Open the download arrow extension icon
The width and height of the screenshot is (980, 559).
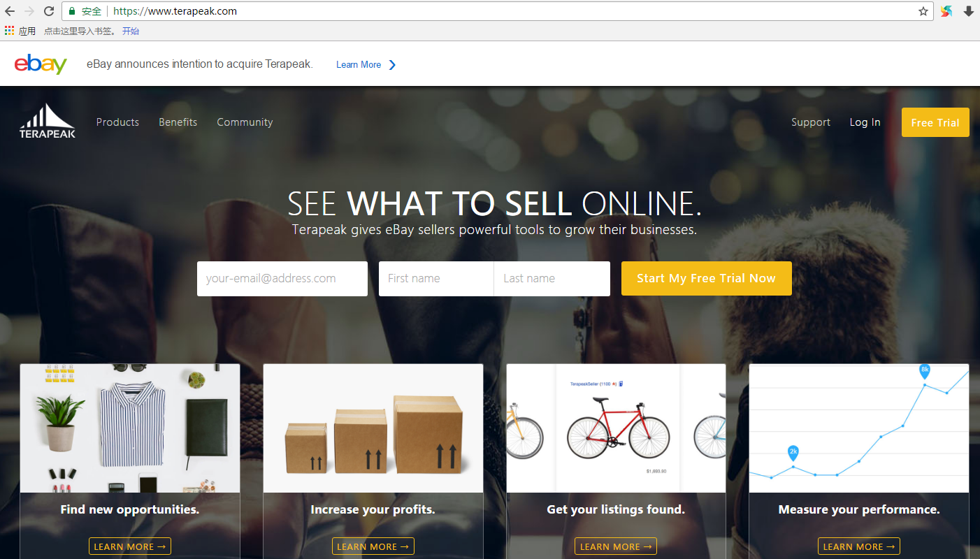click(969, 11)
